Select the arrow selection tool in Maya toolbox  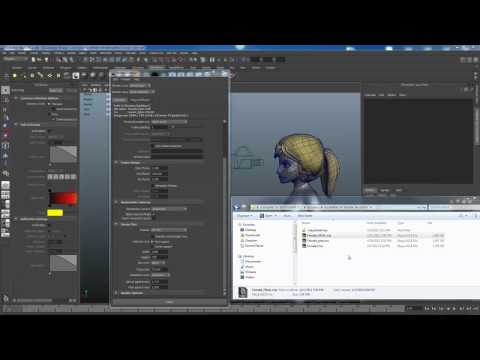pyautogui.click(x=5, y=90)
